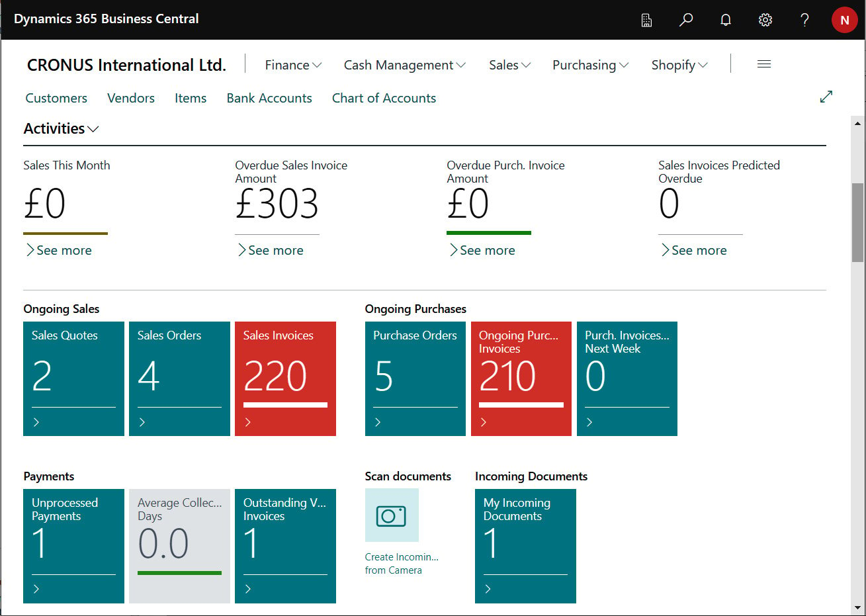
Task: Click Create Incoming from Camera link
Action: pyautogui.click(x=402, y=564)
